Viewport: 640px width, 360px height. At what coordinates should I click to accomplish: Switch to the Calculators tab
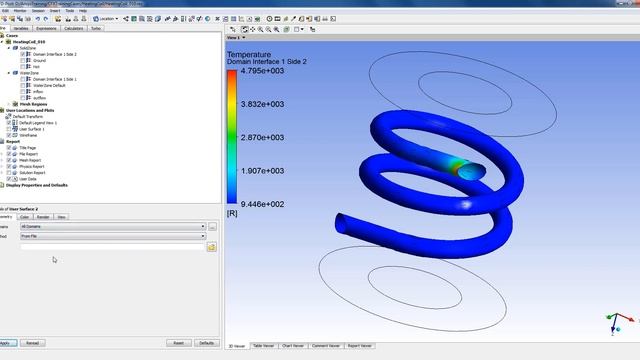pos(74,28)
